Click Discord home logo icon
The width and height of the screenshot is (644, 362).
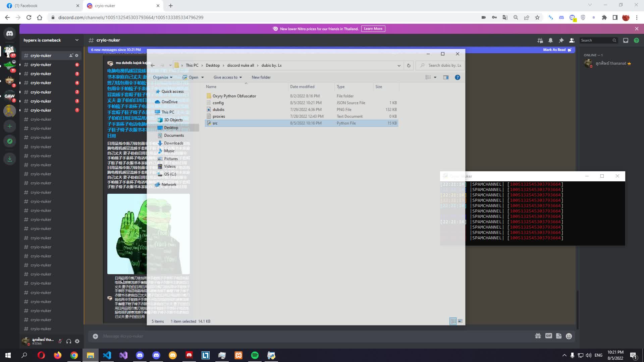tap(10, 34)
